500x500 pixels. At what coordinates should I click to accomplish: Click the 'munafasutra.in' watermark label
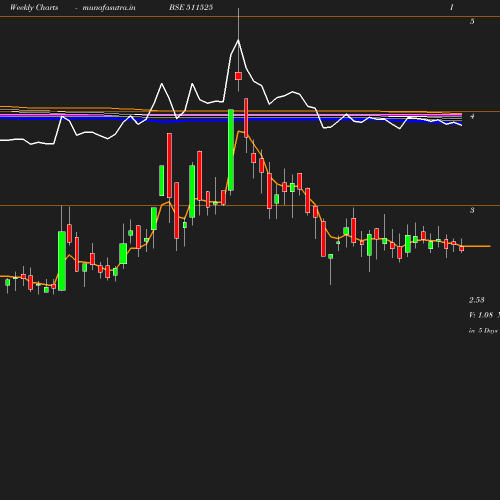tap(109, 7)
